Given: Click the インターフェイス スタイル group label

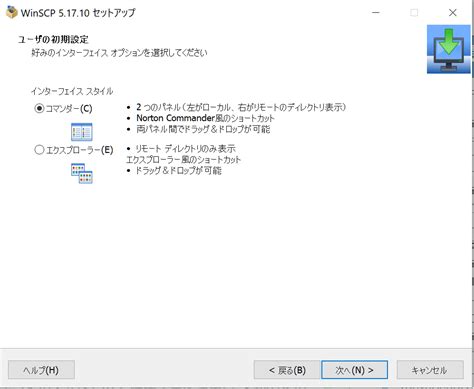Looking at the screenshot, I should pyautogui.click(x=72, y=91).
